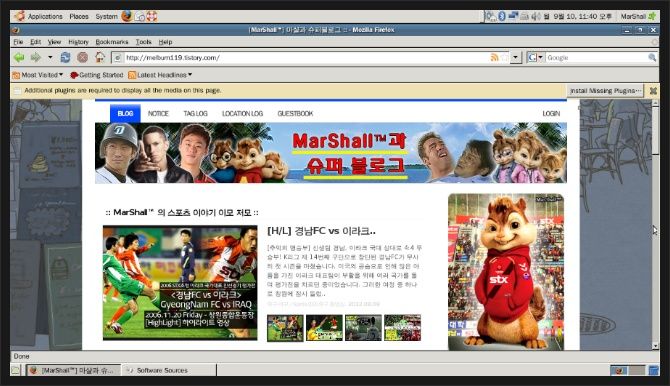
Task: Click the trash icon in bottom panel
Action: (653, 370)
